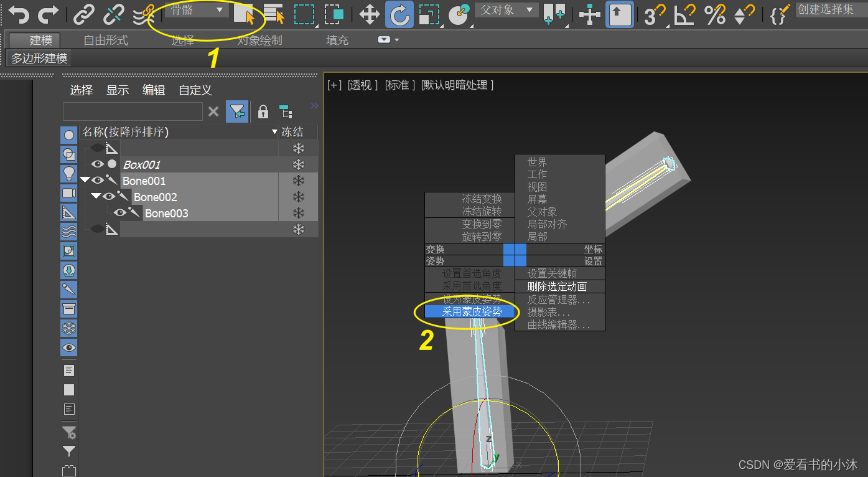This screenshot has width=868, height=477.
Task: Toggle visibility eye of Bone003
Action: [x=120, y=213]
